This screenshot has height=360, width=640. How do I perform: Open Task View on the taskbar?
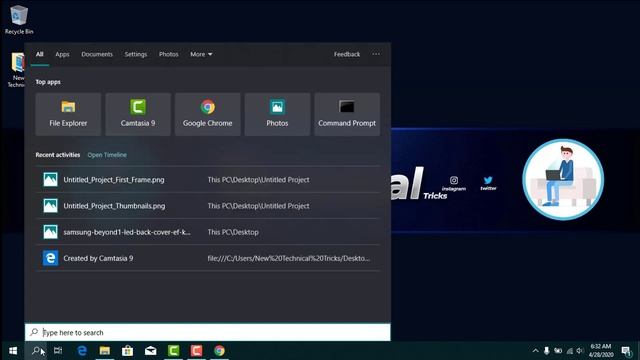[58, 351]
